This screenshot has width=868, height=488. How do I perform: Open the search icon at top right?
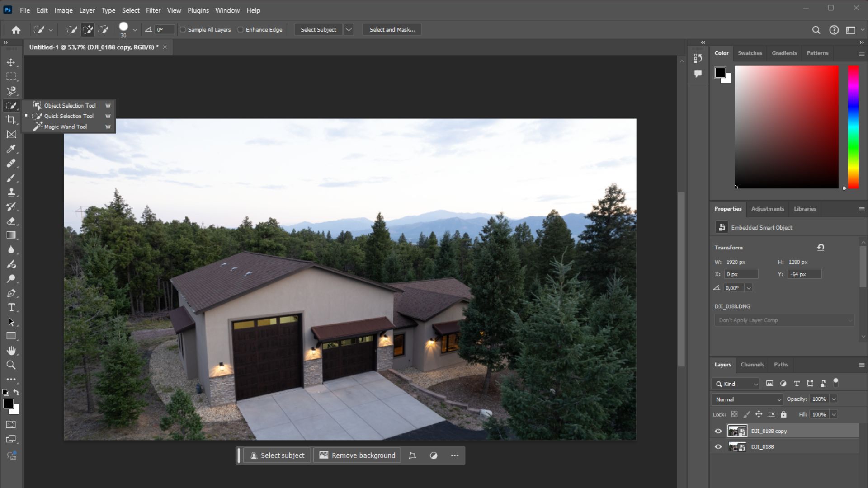(816, 30)
